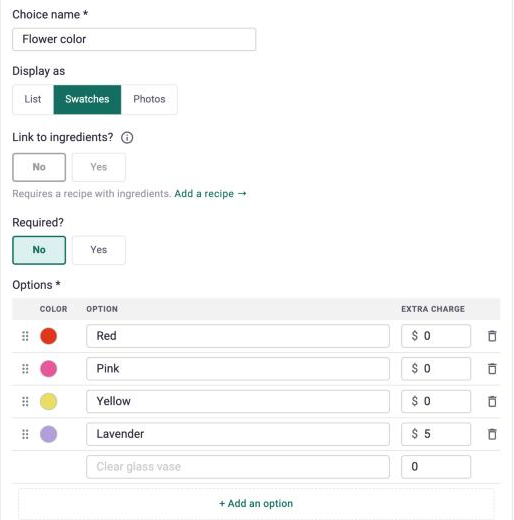Delete the Pink option with trash icon
514x520 pixels.
492,369
